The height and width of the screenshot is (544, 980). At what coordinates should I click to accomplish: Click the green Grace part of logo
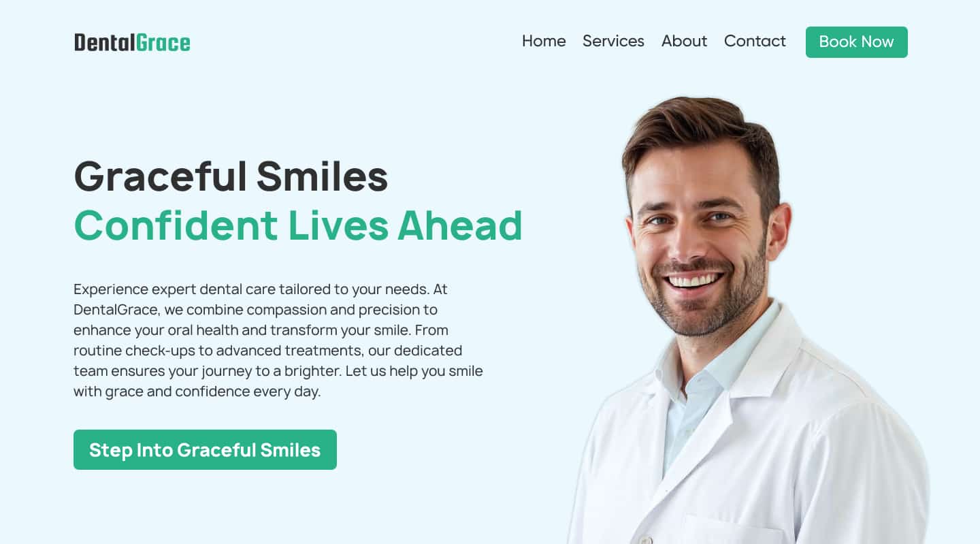click(x=163, y=42)
